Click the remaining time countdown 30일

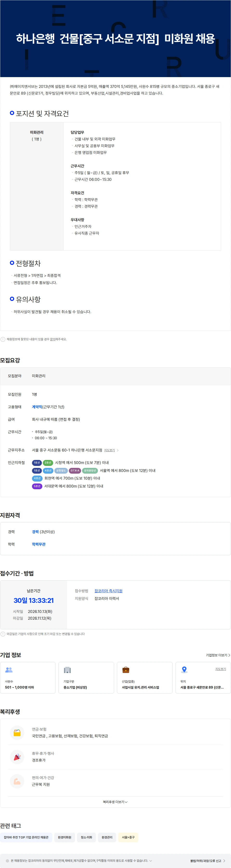pyautogui.click(x=33, y=600)
